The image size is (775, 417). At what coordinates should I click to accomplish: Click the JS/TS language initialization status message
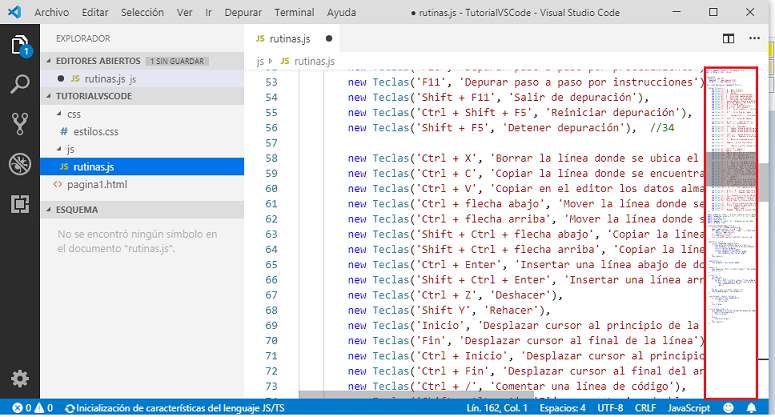pos(174,408)
